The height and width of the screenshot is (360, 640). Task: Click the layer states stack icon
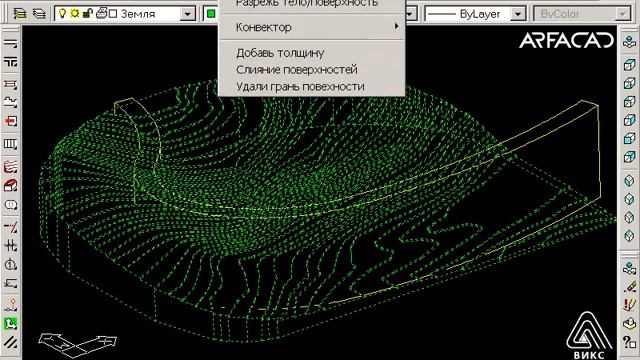tap(39, 13)
